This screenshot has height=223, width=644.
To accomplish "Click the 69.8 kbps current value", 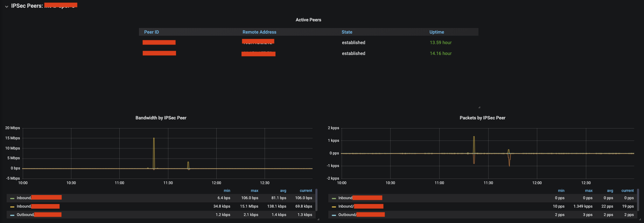I will (304, 207).
